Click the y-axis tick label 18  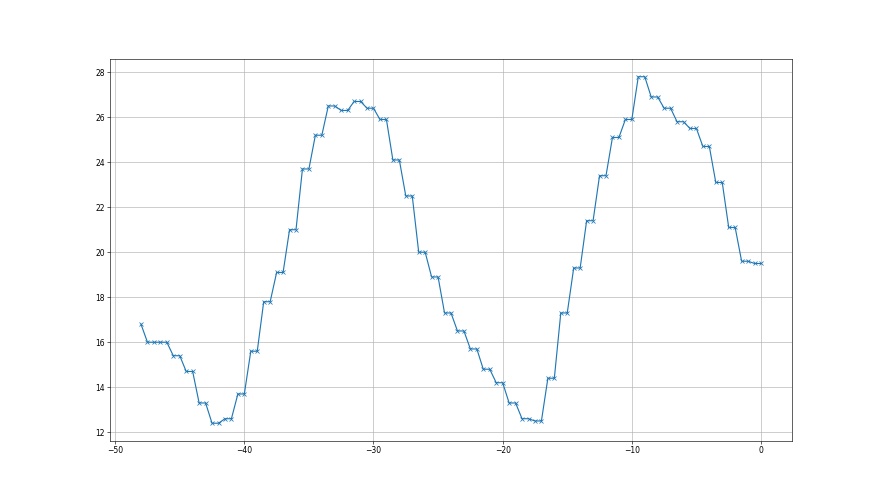(x=100, y=298)
